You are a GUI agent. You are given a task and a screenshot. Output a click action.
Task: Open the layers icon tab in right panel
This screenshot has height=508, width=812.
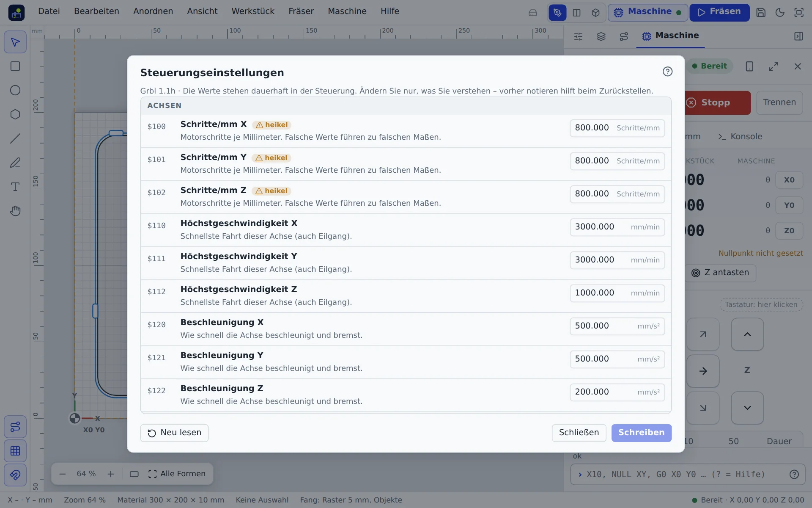tap(601, 36)
